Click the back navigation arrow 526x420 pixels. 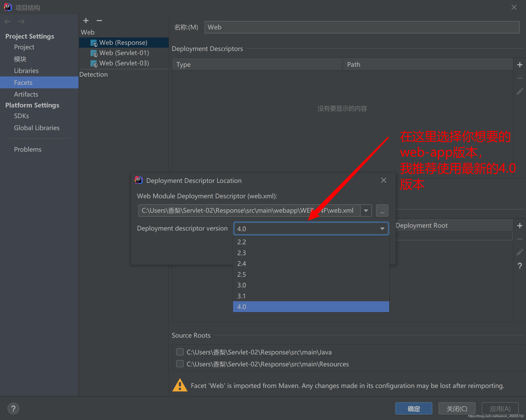click(8, 22)
